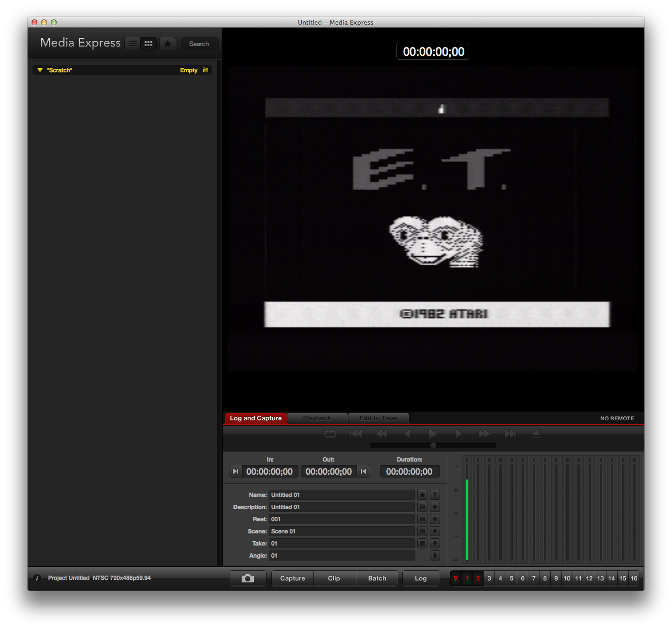Enable audio channel 8
Viewport: 672px width, 629px height.
(545, 579)
